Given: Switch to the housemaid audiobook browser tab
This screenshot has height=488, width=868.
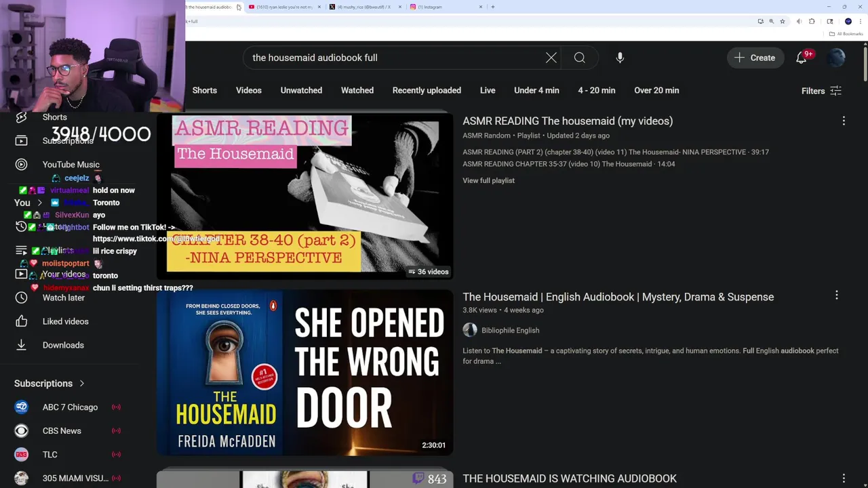Looking at the screenshot, I should point(209,7).
